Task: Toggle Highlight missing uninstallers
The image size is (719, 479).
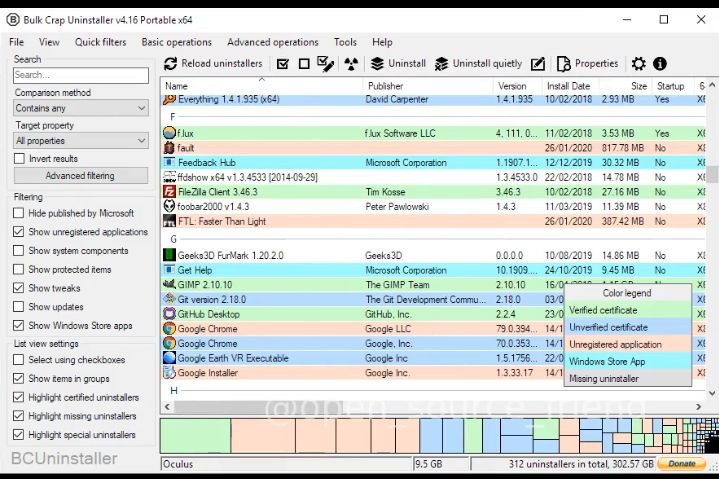Action: tap(18, 416)
